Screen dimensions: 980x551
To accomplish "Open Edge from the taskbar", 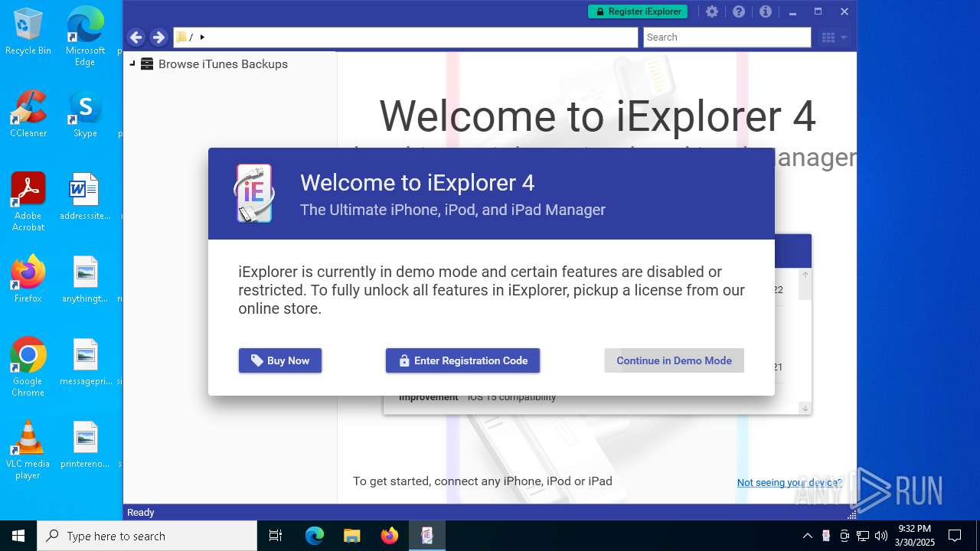I will [315, 536].
